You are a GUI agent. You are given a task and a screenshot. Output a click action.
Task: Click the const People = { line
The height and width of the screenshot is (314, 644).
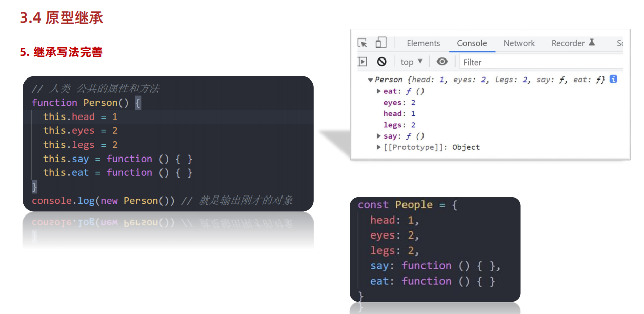(408, 205)
